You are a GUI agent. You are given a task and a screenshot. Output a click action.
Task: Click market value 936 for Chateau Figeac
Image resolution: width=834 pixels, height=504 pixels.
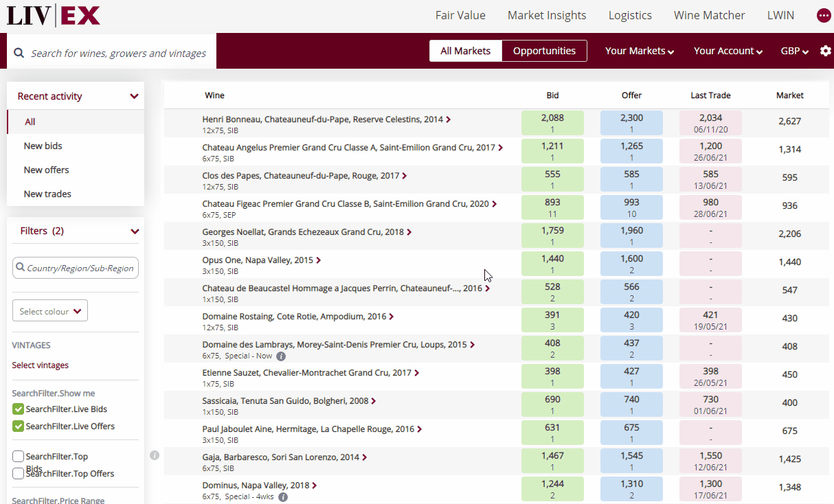point(790,205)
